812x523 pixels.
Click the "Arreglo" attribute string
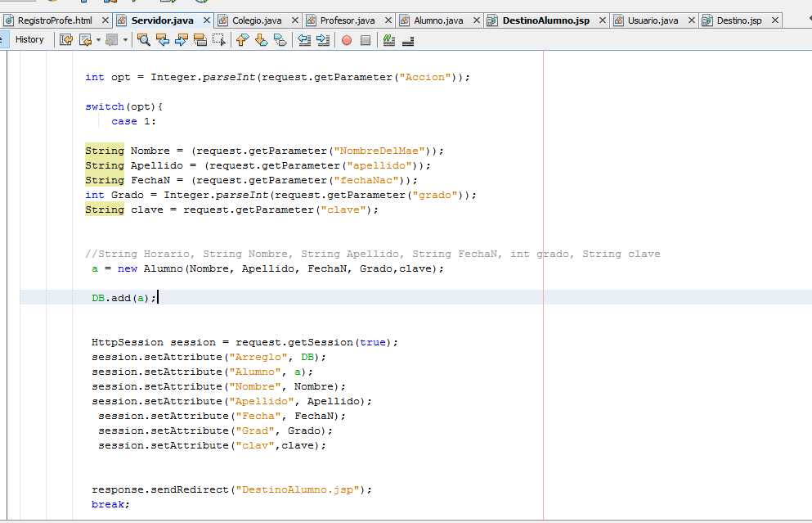[258, 357]
